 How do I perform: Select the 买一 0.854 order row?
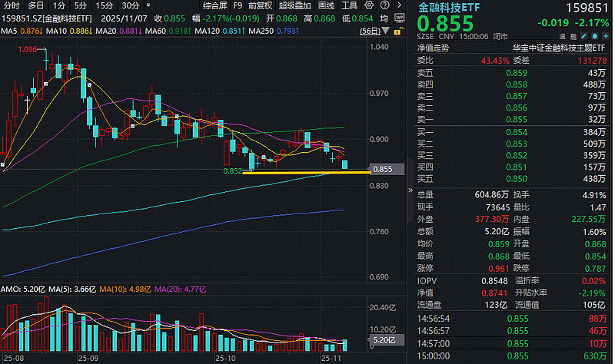coord(511,132)
